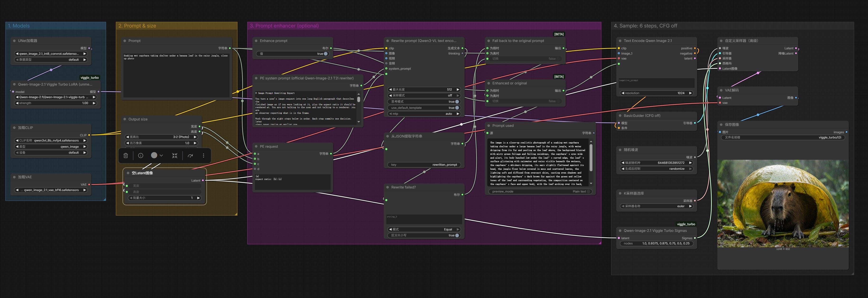Open the 采样器名称 euler dropdown
868x298 pixels.
657,206
